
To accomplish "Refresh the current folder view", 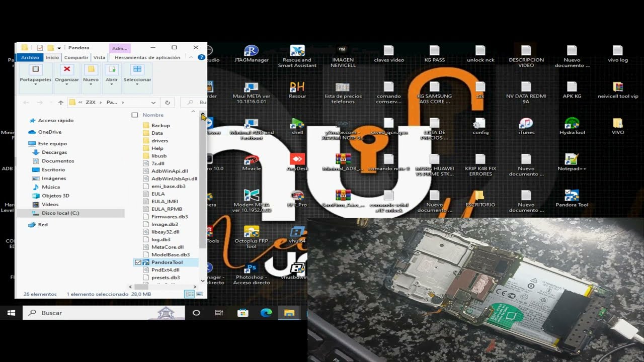I will (x=168, y=103).
